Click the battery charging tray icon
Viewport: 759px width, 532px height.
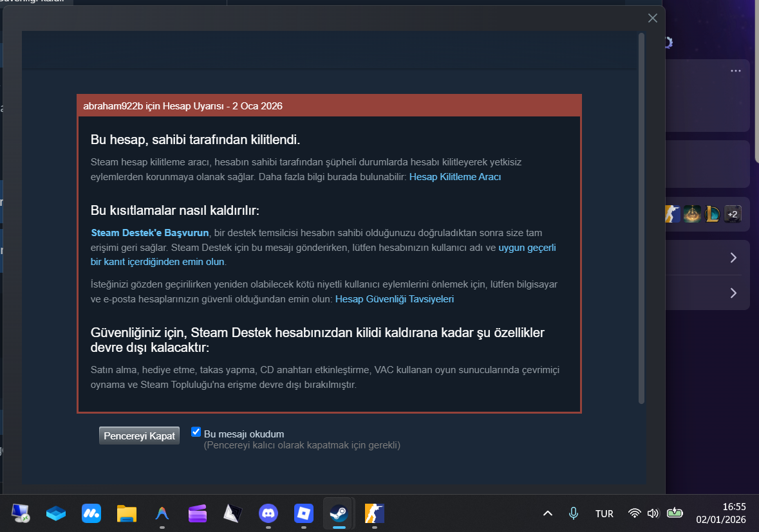(675, 513)
